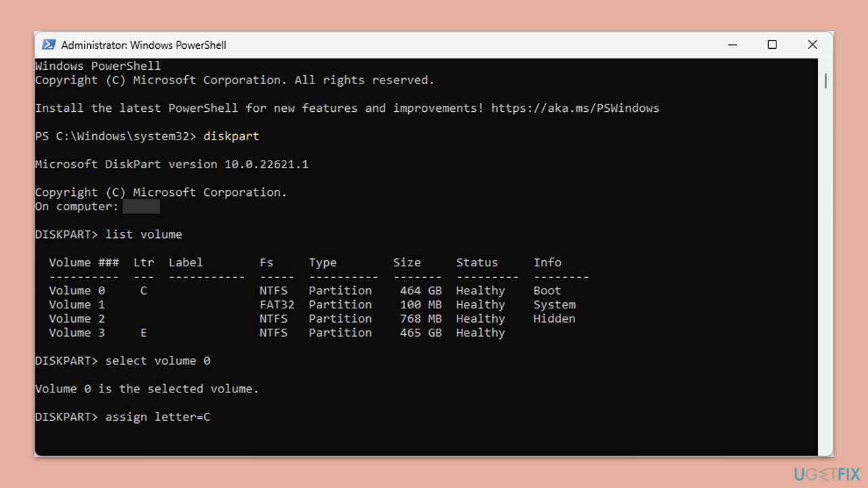Click 'Volume 2' in the volume list
This screenshot has height=488, width=868.
point(77,319)
